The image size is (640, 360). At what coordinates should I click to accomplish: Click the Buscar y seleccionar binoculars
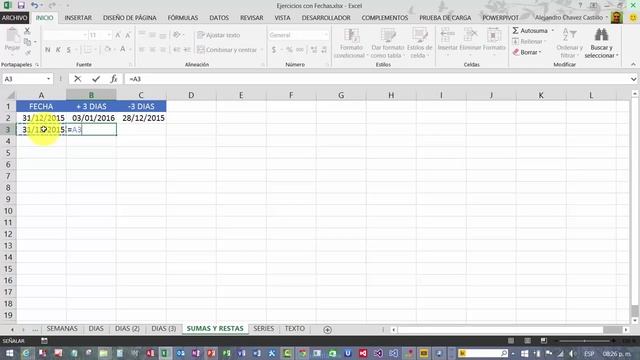(x=601, y=43)
